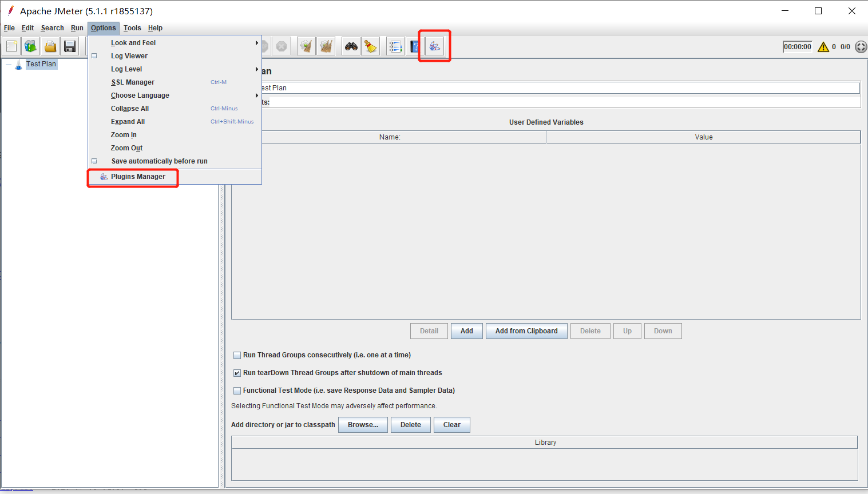Save the test plan with floppy icon
Screen dimensions: 868x494
[70, 46]
